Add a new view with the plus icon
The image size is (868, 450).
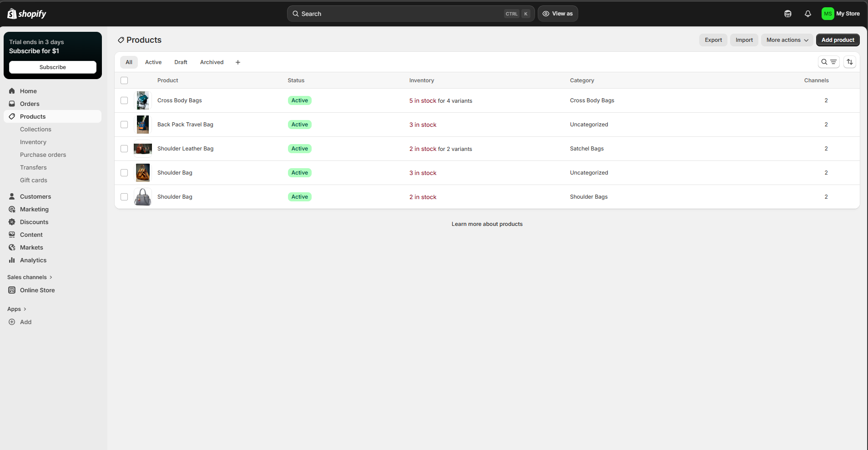[x=238, y=62]
